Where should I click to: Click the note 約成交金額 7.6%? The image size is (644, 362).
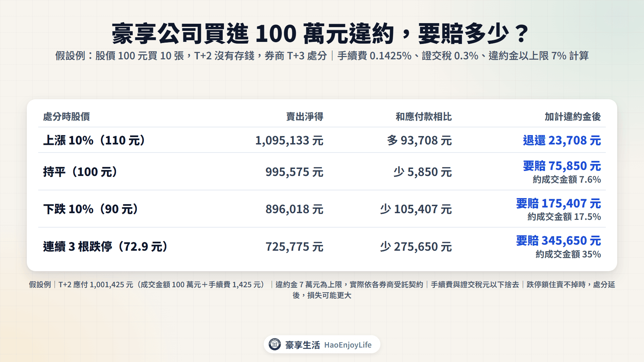coord(567,180)
